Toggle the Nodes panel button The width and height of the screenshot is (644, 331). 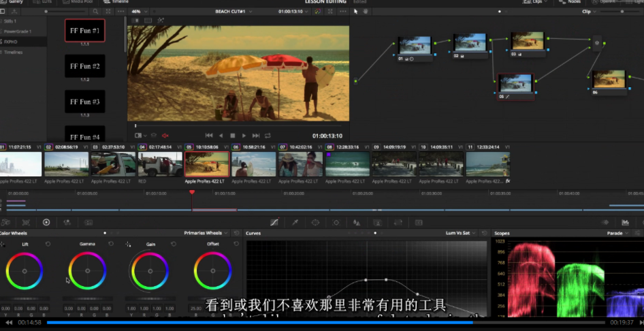pos(571,1)
